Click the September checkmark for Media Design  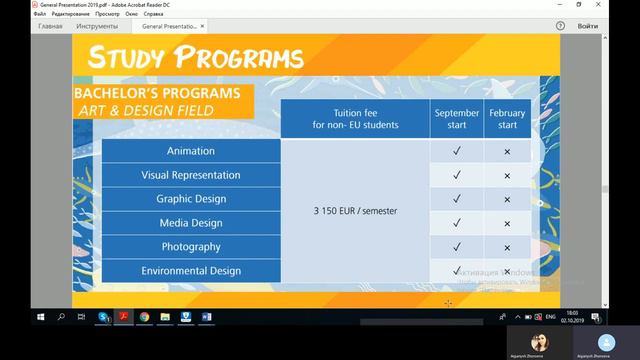click(x=457, y=223)
